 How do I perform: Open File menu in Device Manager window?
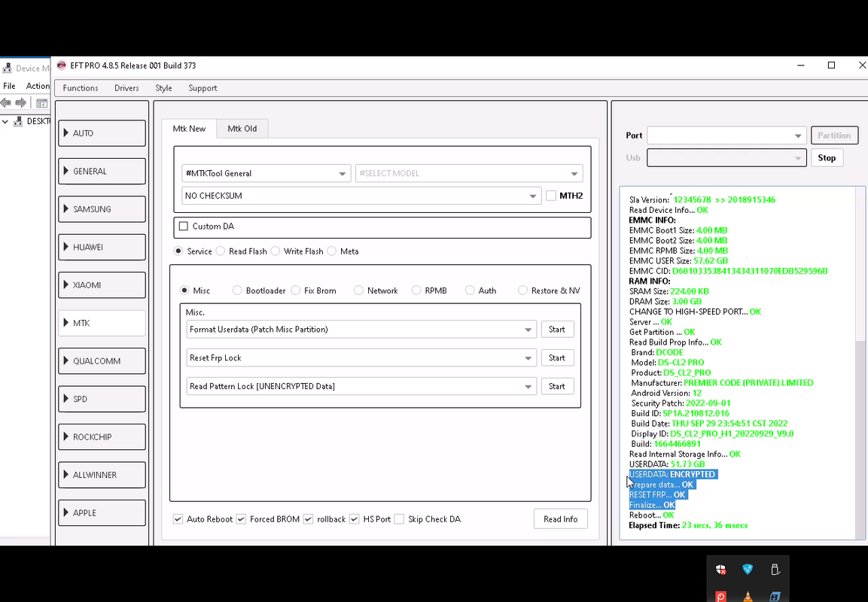[x=10, y=86]
